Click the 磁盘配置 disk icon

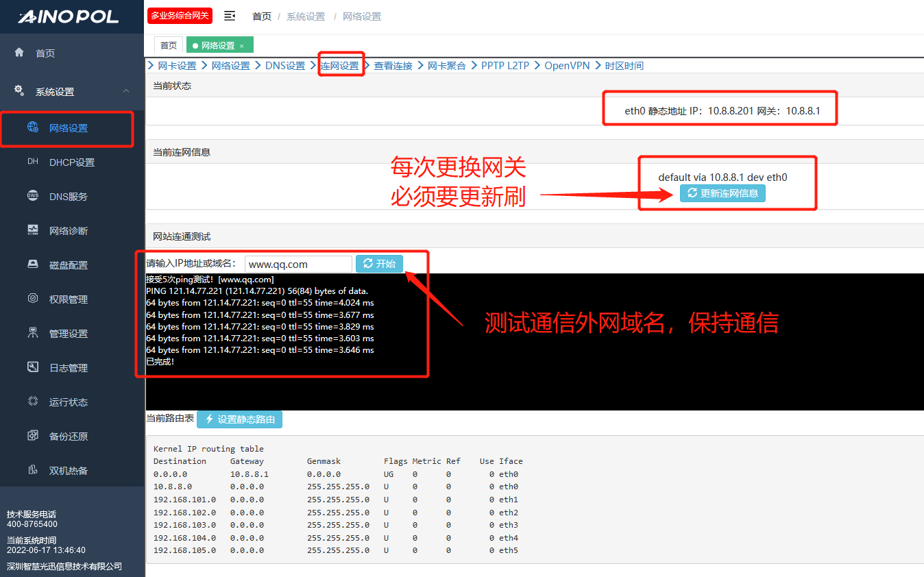click(x=33, y=265)
